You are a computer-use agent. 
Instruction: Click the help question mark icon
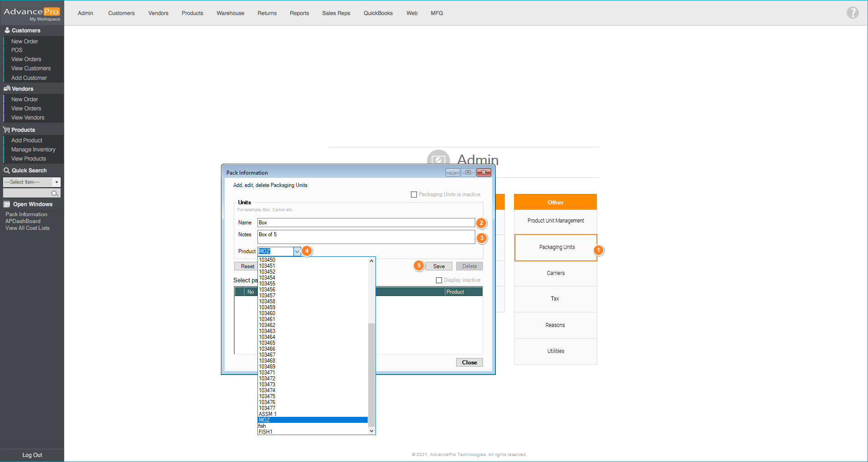(x=853, y=13)
